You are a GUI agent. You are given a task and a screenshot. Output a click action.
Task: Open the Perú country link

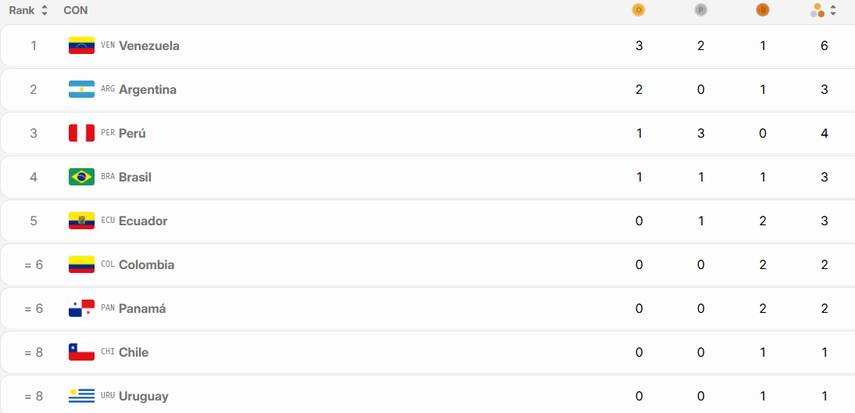coord(132,133)
